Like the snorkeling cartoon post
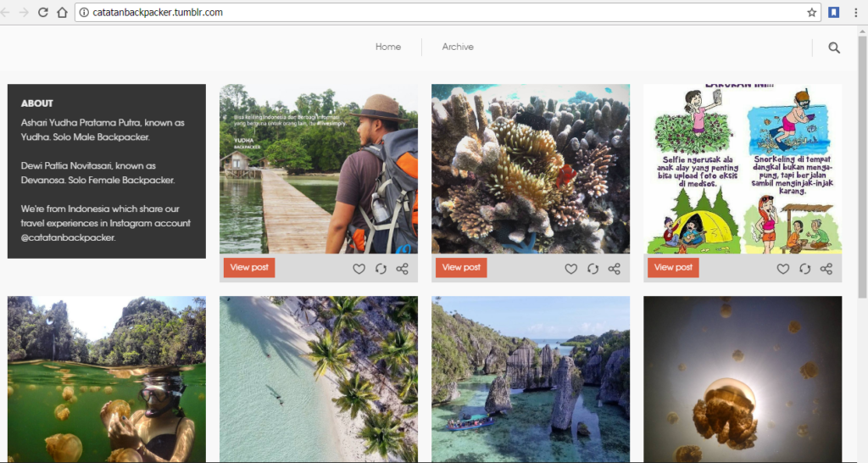868x463 pixels. 782,269
